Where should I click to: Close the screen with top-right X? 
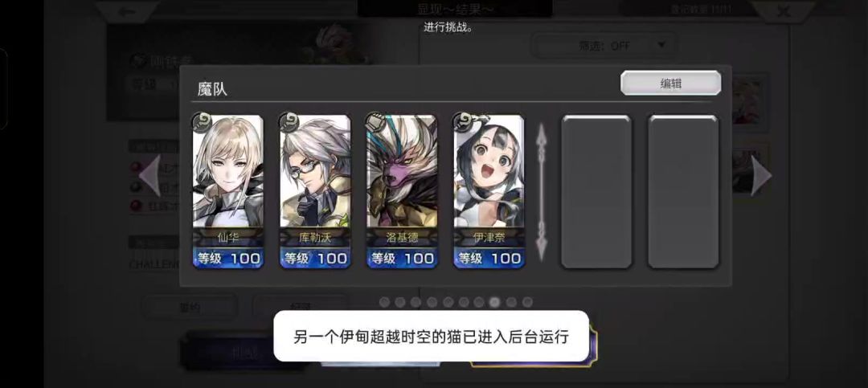click(x=784, y=11)
